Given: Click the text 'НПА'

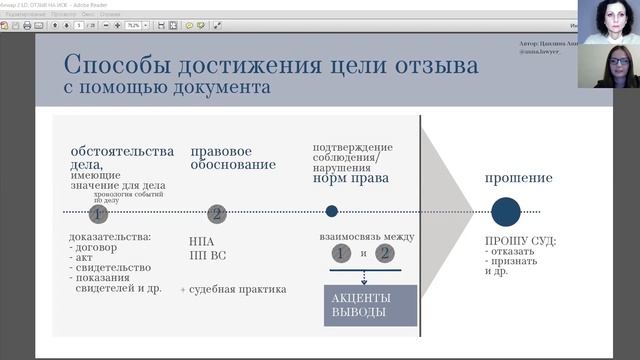Looking at the screenshot, I should coord(202,242).
